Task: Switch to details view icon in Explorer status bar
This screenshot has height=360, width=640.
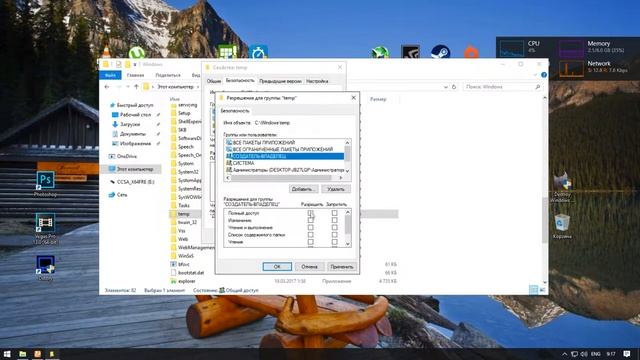Action: pos(533,290)
